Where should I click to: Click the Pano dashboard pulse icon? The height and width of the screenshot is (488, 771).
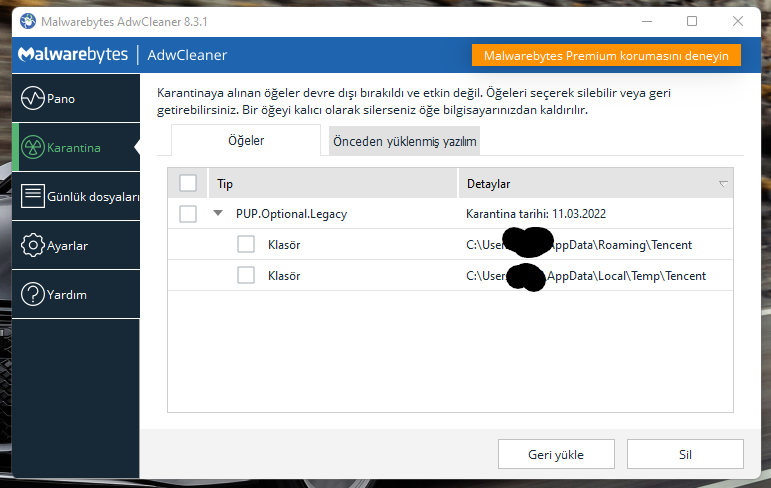(33, 98)
